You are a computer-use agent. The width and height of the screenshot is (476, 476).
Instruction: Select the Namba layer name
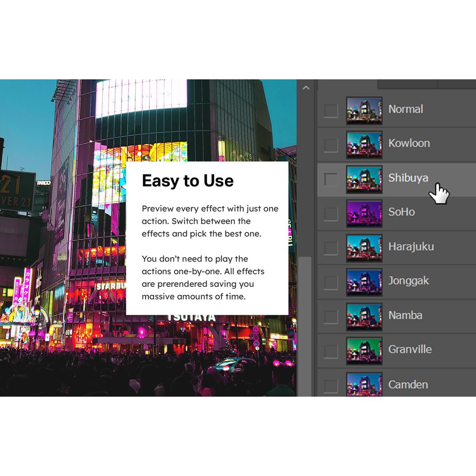pyautogui.click(x=405, y=315)
